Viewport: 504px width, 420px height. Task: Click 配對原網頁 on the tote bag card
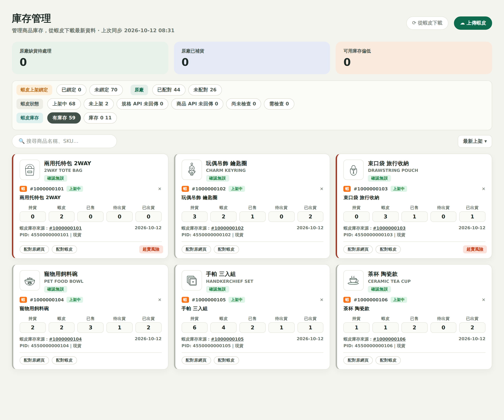(34, 249)
